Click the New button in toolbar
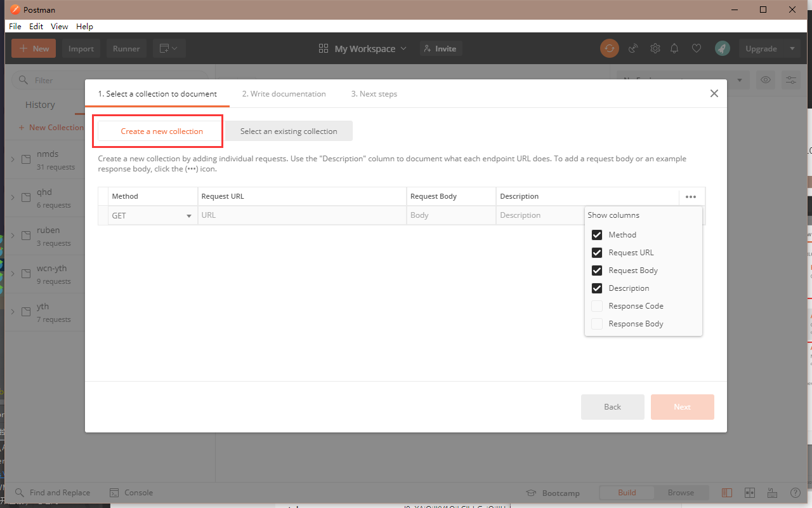812x508 pixels. point(34,48)
